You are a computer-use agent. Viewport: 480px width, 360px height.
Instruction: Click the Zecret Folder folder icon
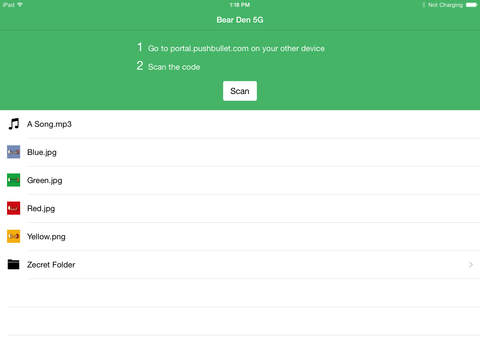(14, 264)
